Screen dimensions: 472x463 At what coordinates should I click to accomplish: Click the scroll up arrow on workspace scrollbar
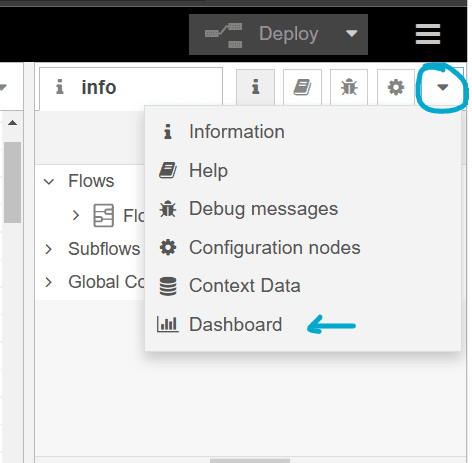[13, 123]
